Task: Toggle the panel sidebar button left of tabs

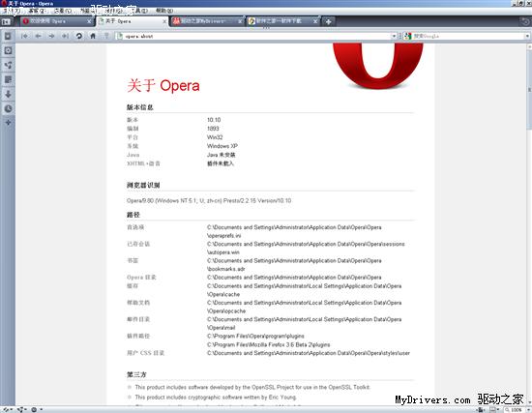Action: pos(6,21)
